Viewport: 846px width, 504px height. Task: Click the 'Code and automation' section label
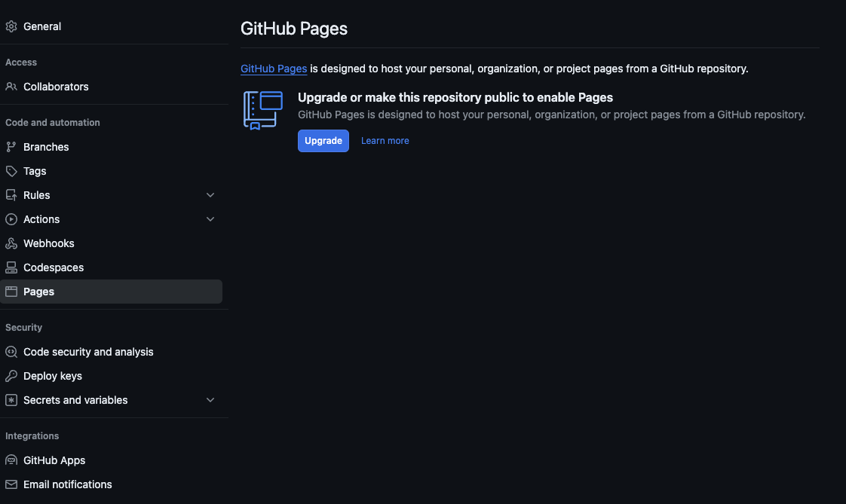[52, 123]
